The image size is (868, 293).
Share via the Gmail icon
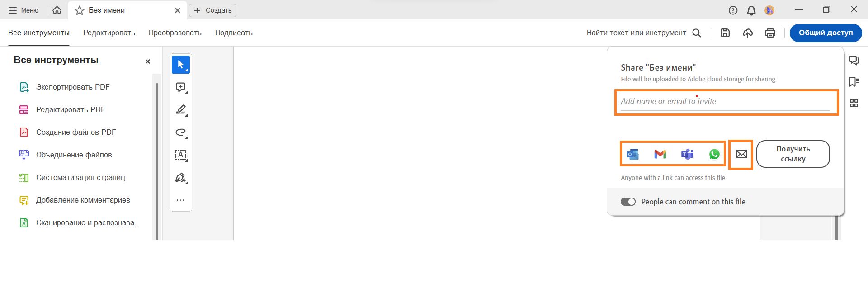coord(660,154)
